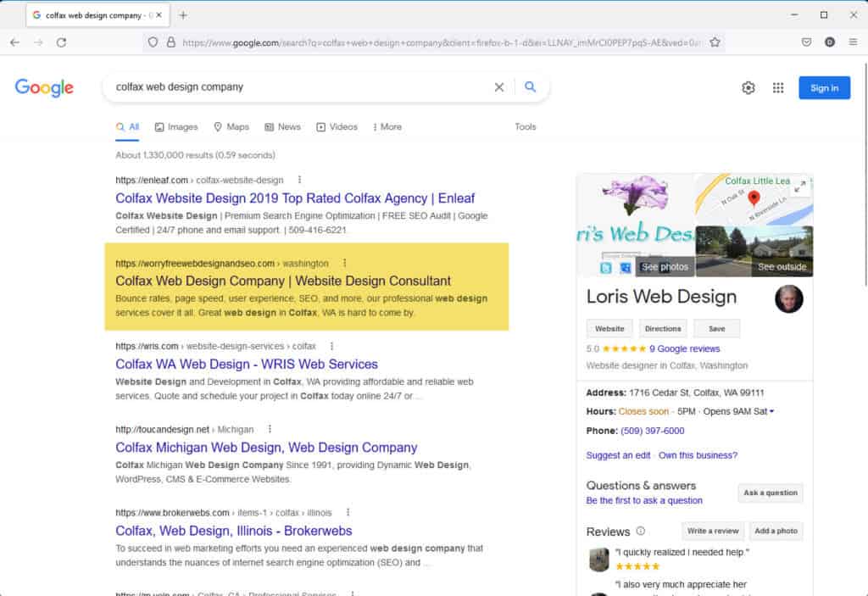Switch to the Videos tab
Viewport: 868px width, 596px height.
point(337,127)
